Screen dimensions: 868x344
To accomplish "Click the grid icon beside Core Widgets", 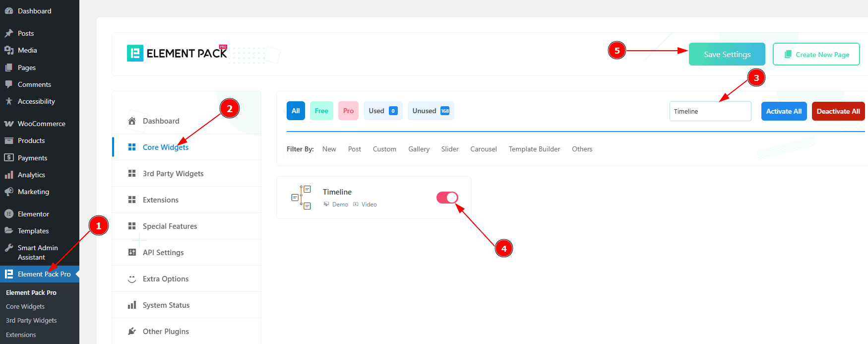I will tap(132, 147).
